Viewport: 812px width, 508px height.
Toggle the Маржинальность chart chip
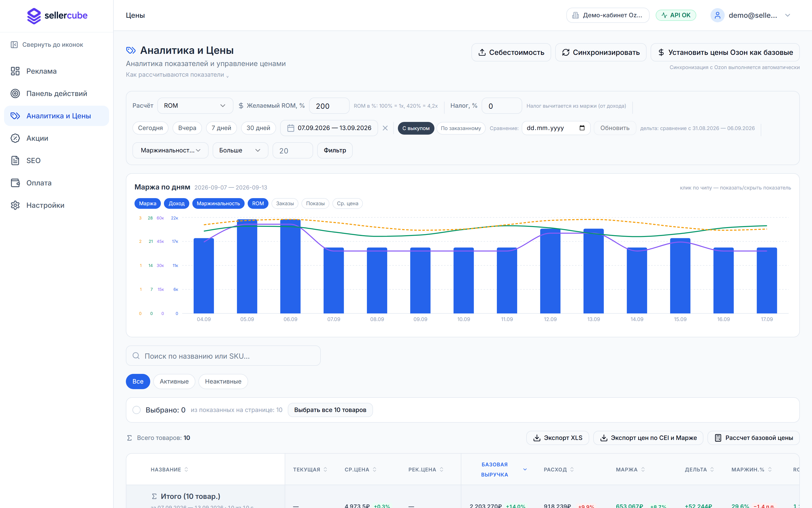[218, 203]
